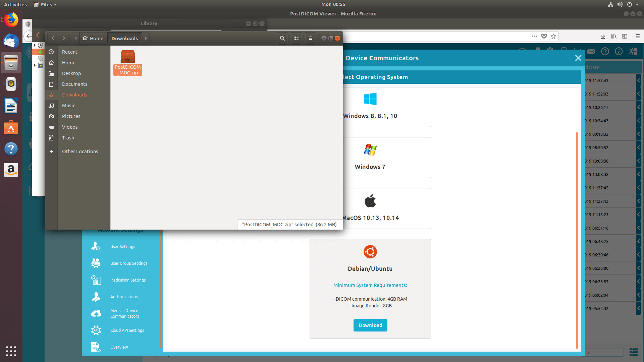Screen dimensions: 644x362
Task: Open the page actions ellipsis menu in Firefox
Action: coord(534,36)
